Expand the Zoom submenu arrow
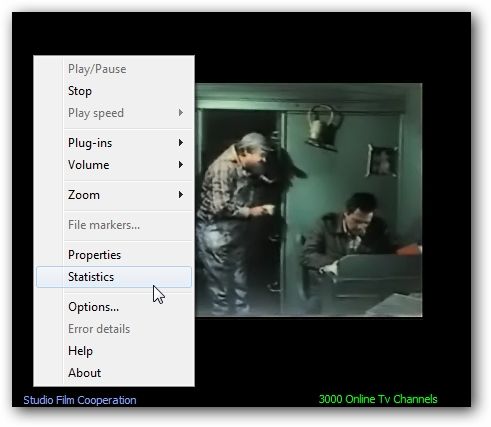 181,194
